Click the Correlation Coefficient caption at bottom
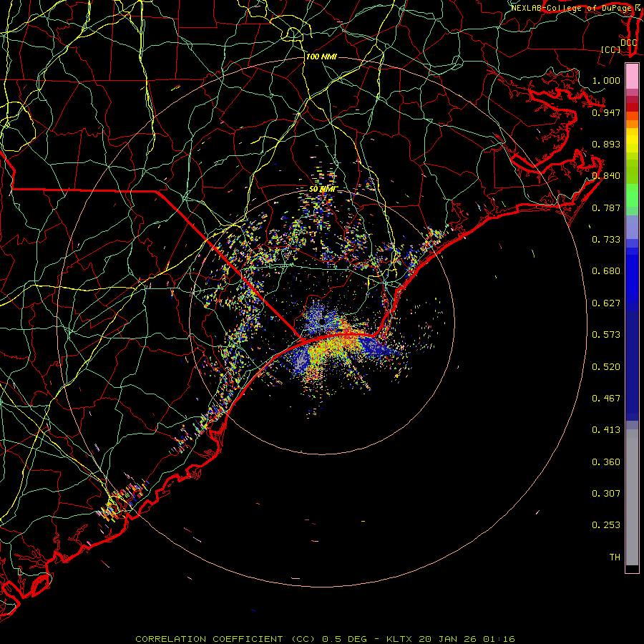The height and width of the screenshot is (644, 644). tap(326, 639)
